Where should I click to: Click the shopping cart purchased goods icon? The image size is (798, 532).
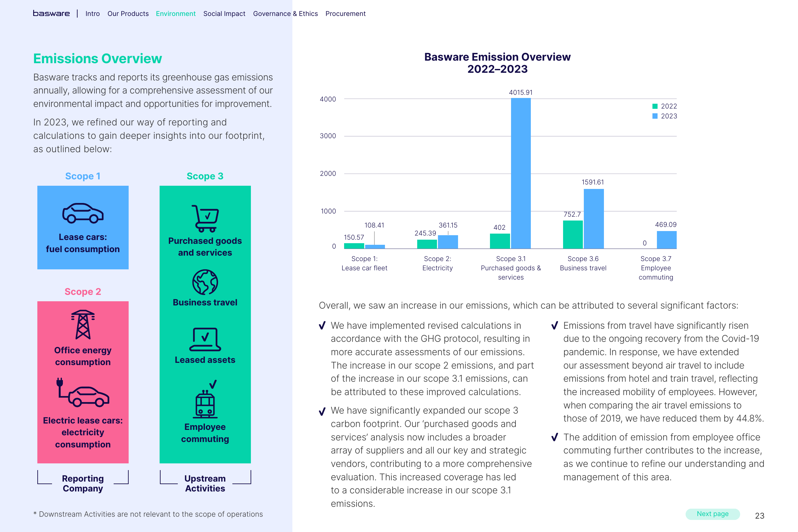tap(205, 219)
